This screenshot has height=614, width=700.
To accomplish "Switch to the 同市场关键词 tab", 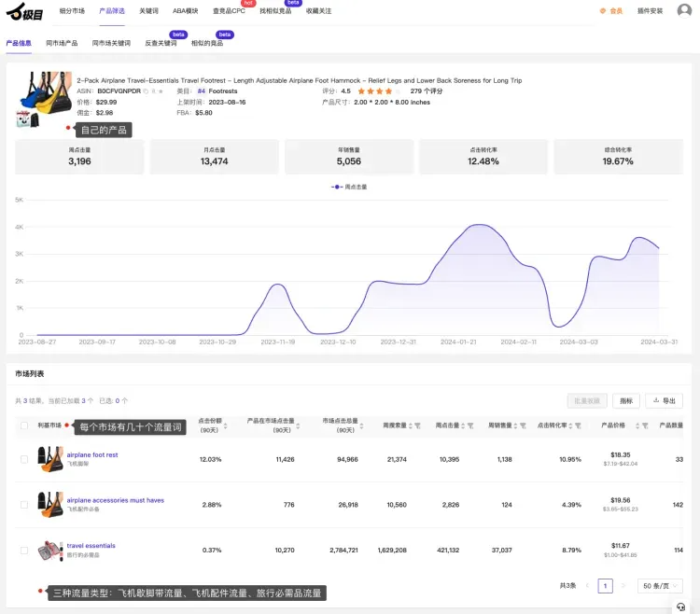I will point(111,43).
